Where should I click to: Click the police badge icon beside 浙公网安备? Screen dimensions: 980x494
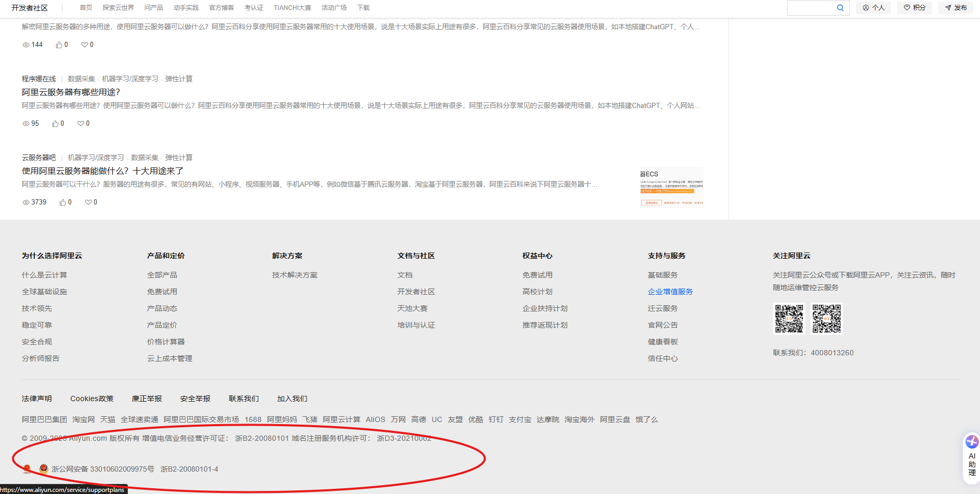click(44, 469)
